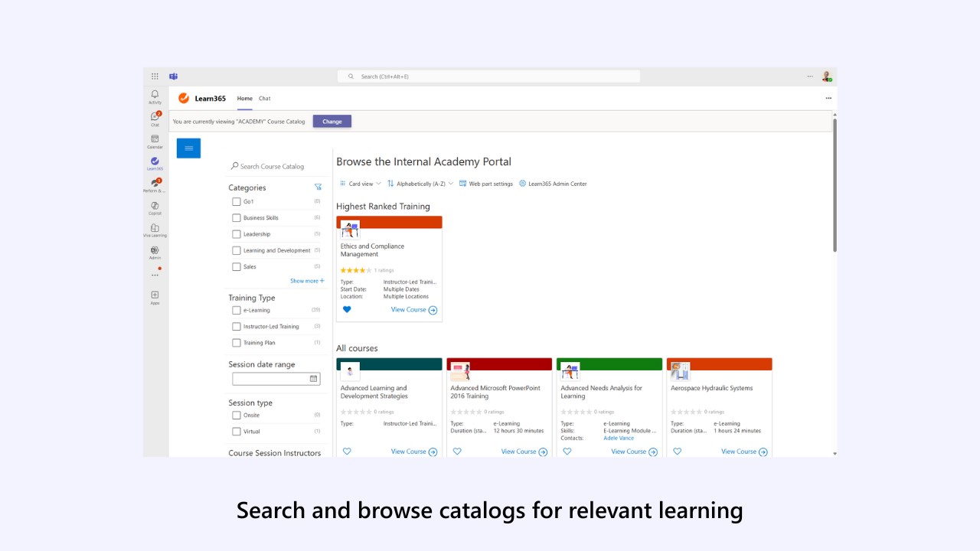Show more apps via sidebar ellipsis
This screenshot has height=551, width=980.
click(x=155, y=275)
